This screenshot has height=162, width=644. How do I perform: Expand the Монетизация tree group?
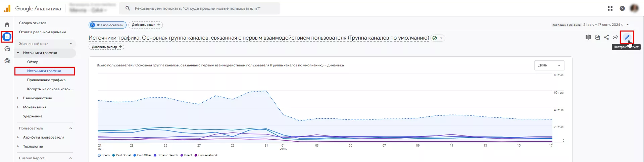[x=18, y=107]
